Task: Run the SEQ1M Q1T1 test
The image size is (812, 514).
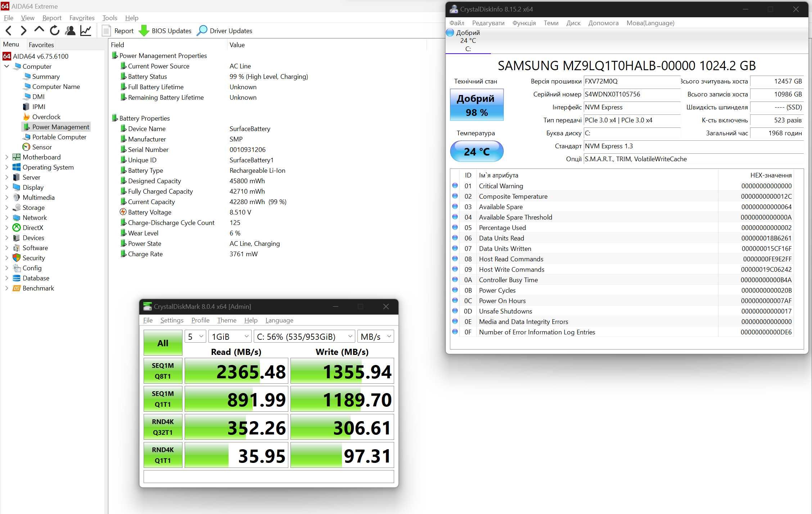Action: click(163, 399)
